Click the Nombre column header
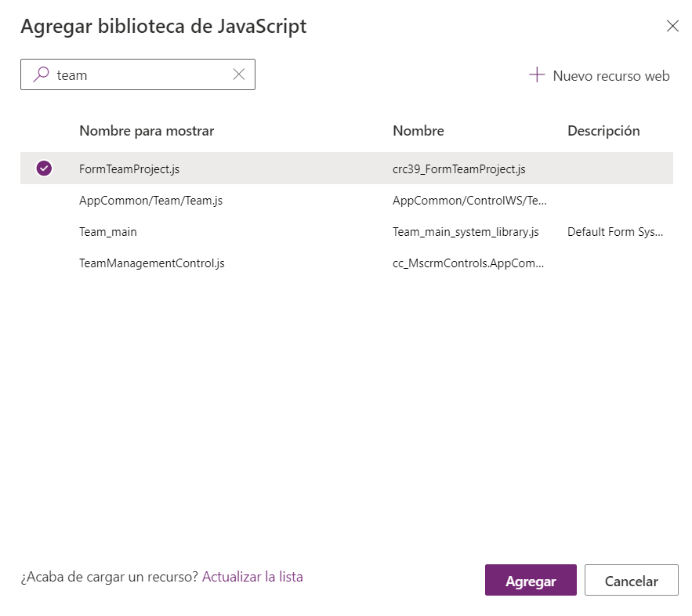The image size is (692, 616). (x=418, y=131)
